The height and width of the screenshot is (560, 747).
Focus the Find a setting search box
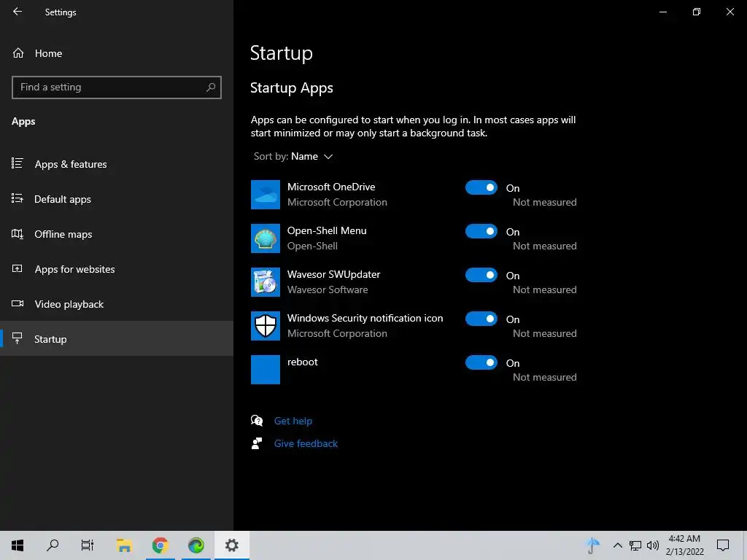tap(117, 87)
